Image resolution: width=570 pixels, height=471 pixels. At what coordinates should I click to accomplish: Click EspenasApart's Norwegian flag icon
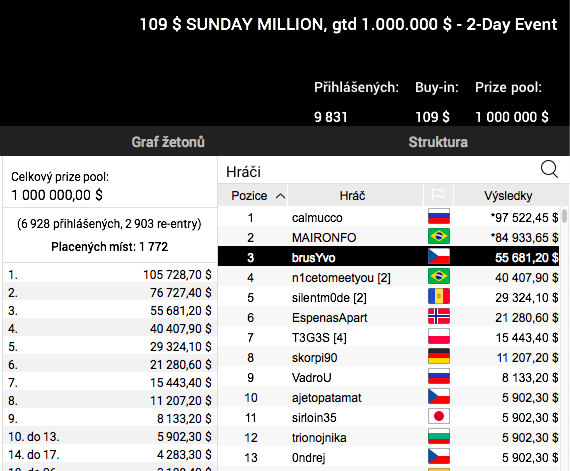(439, 316)
